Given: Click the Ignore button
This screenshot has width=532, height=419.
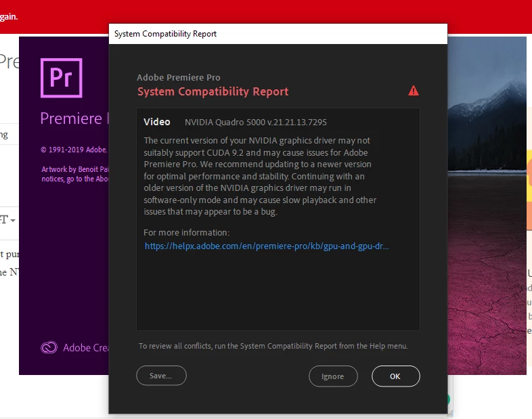Looking at the screenshot, I should tap(333, 376).
